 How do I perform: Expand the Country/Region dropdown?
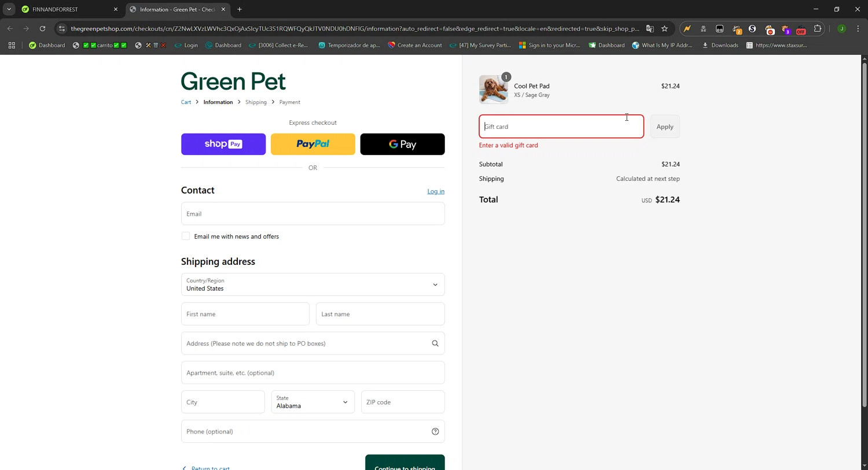[312, 284]
